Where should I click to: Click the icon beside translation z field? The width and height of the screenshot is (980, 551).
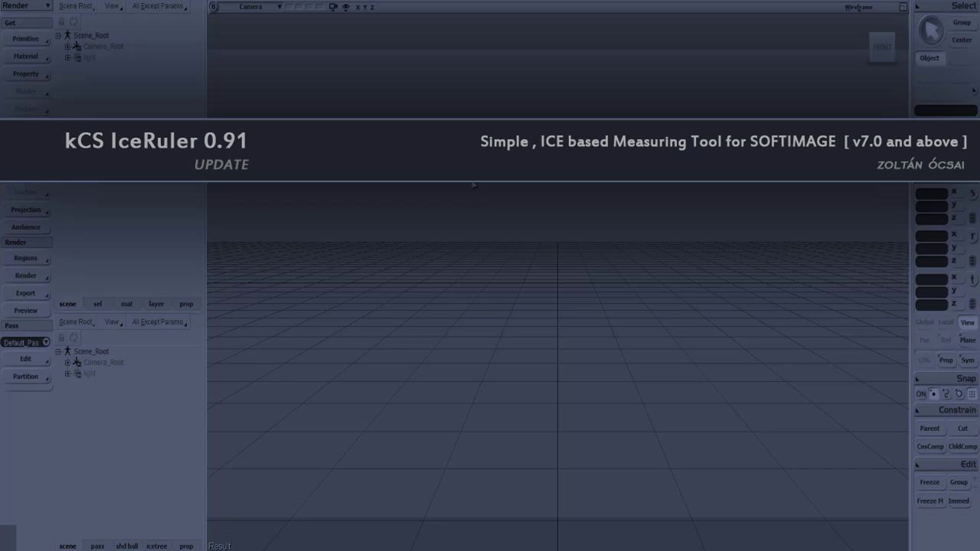[972, 304]
